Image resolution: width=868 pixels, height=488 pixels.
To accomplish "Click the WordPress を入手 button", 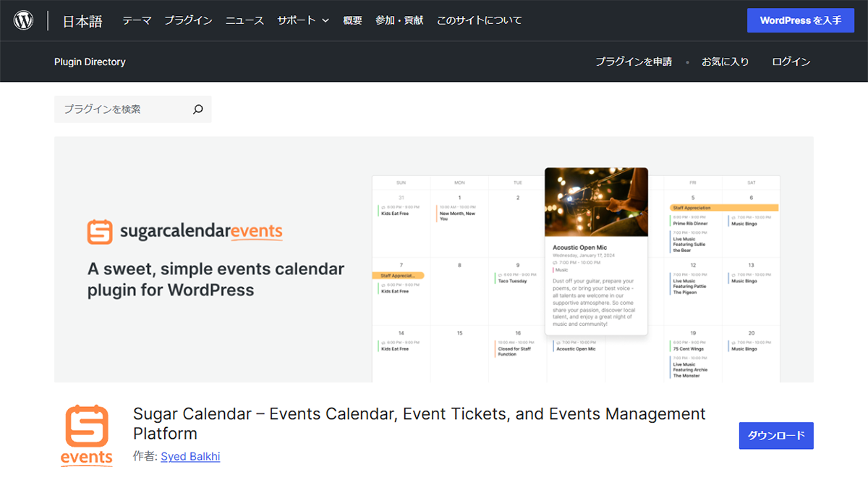I will (801, 20).
